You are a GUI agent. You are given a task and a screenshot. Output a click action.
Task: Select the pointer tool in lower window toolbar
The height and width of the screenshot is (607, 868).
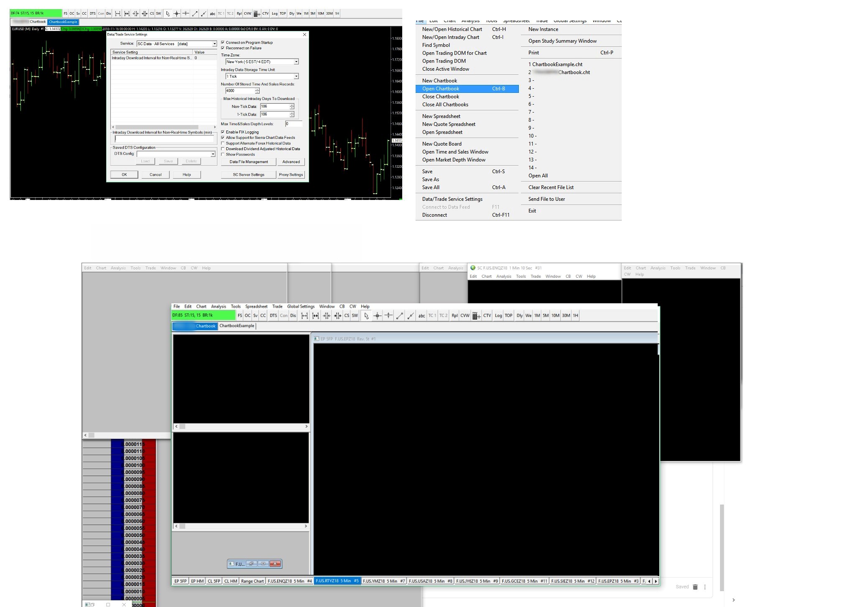pos(366,316)
